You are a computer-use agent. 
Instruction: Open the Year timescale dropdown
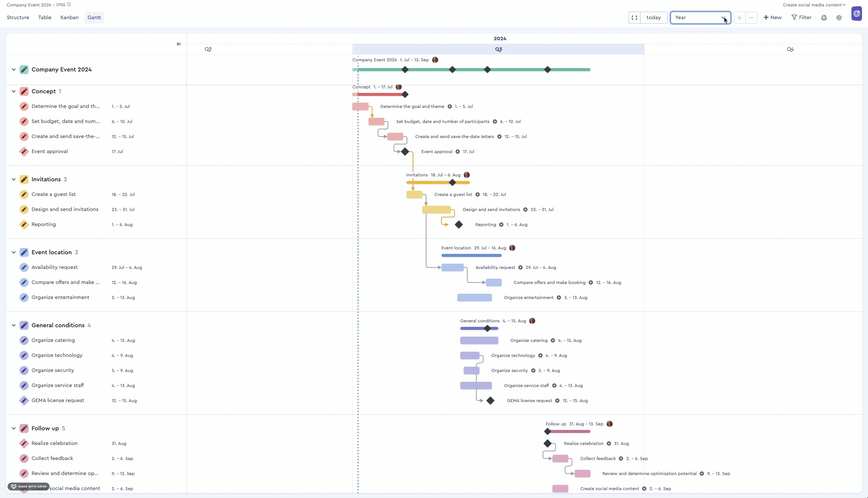(x=700, y=17)
